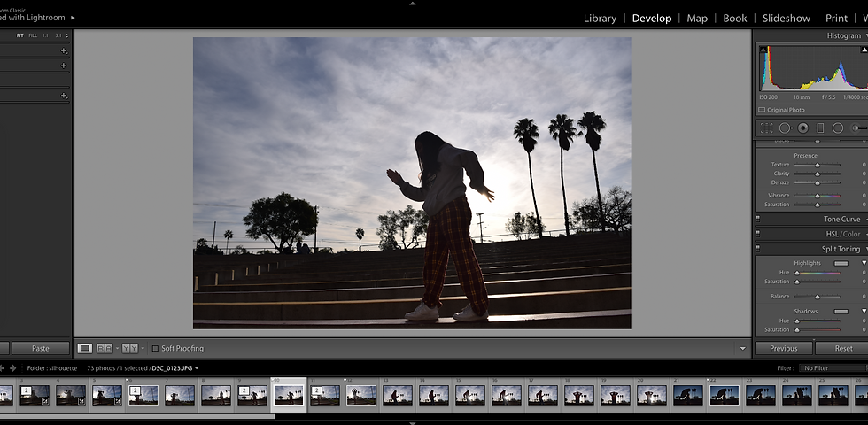Switch to the Print module

tap(836, 18)
